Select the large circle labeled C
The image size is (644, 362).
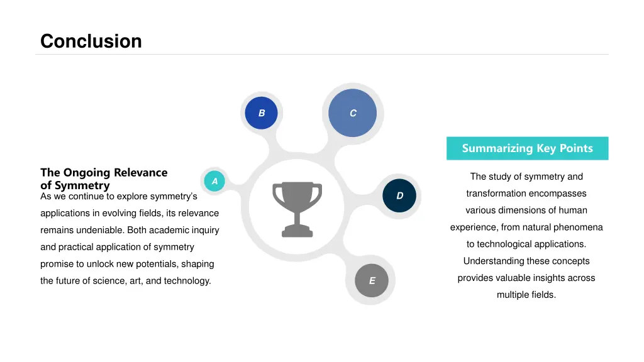click(x=352, y=113)
